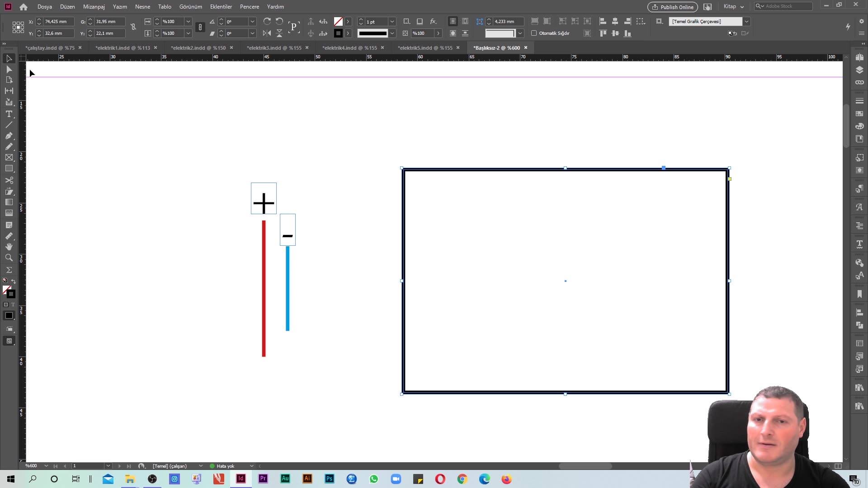Screen dimensions: 868x488
Task: Open the Layers panel icon
Action: 859,70
